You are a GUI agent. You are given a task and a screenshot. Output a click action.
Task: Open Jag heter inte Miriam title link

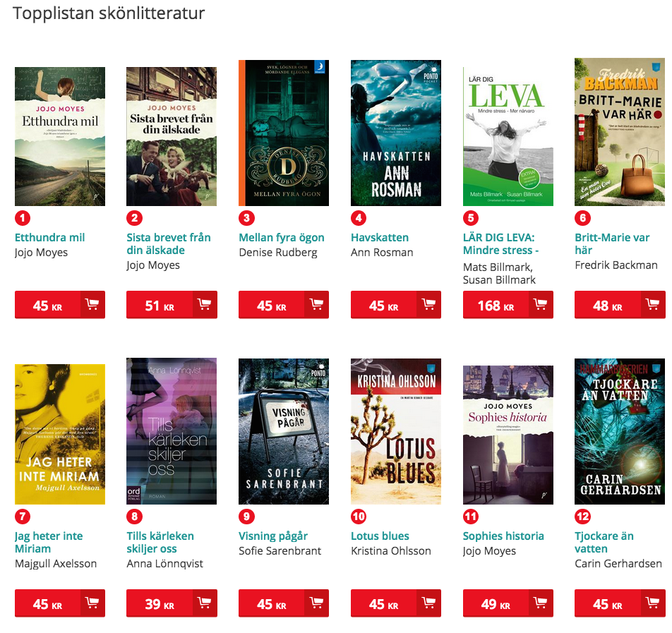[x=49, y=543]
